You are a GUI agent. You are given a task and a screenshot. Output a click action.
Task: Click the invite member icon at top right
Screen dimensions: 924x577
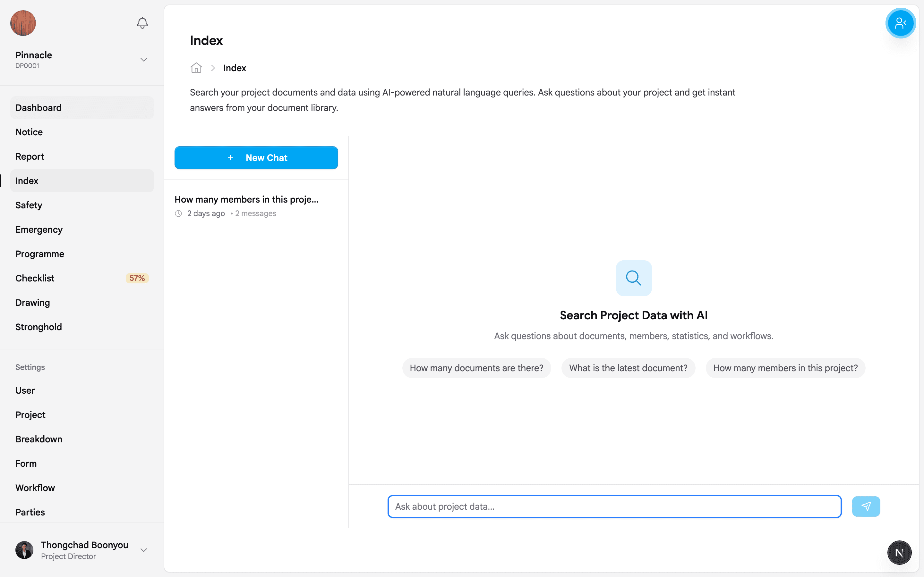900,23
